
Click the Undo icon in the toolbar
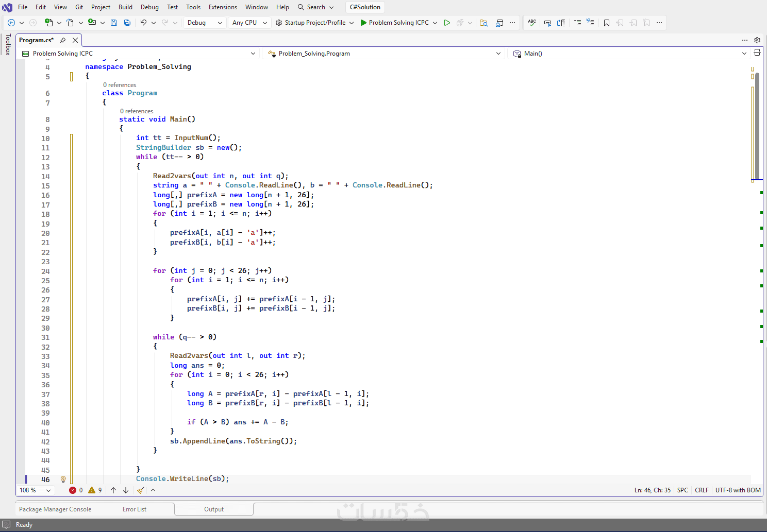tap(143, 23)
